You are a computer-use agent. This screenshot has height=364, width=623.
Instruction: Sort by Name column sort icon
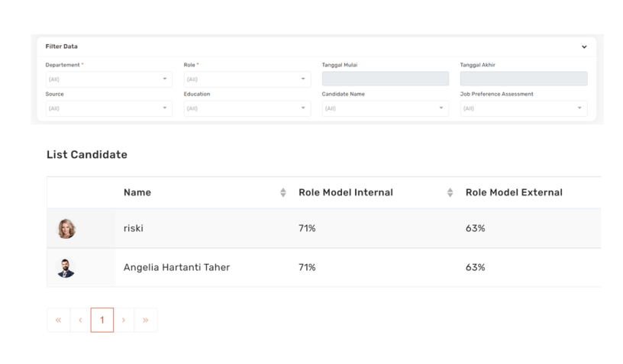tap(283, 193)
